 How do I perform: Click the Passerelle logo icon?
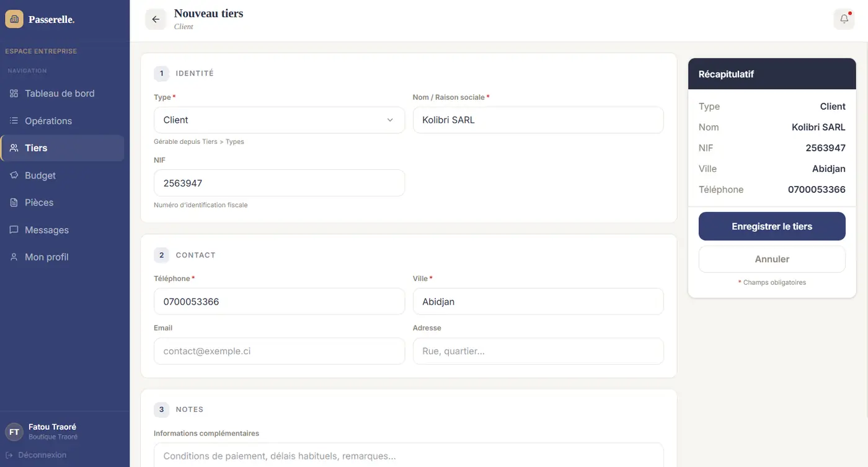[x=14, y=19]
